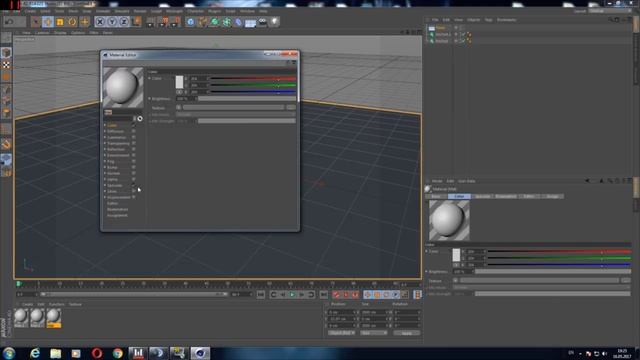Adjust the Brightness slider in the Material Editor
Image resolution: width=640 pixels, height=360 pixels.
click(x=247, y=99)
